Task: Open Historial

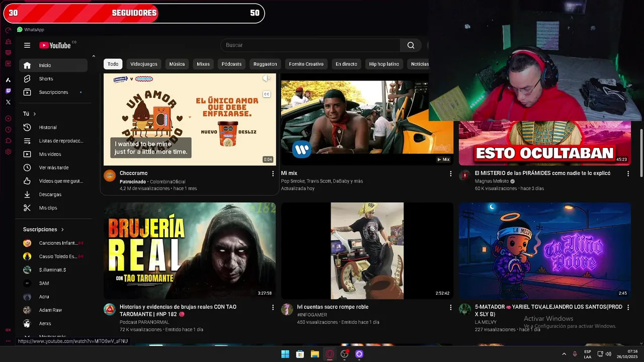Action: 53,128
